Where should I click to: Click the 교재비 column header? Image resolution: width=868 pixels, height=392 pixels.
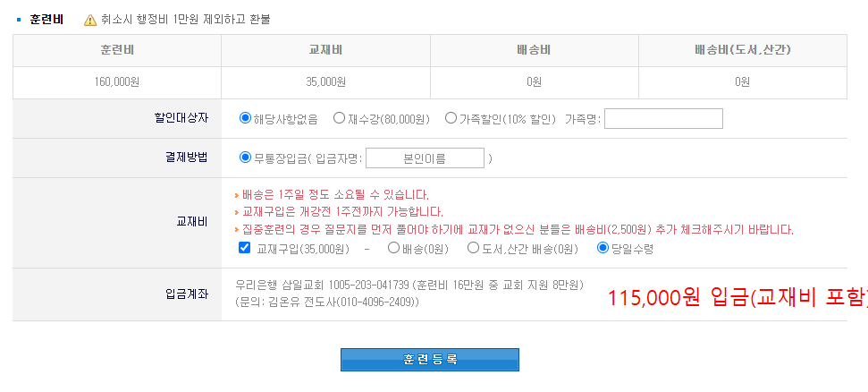coord(325,50)
